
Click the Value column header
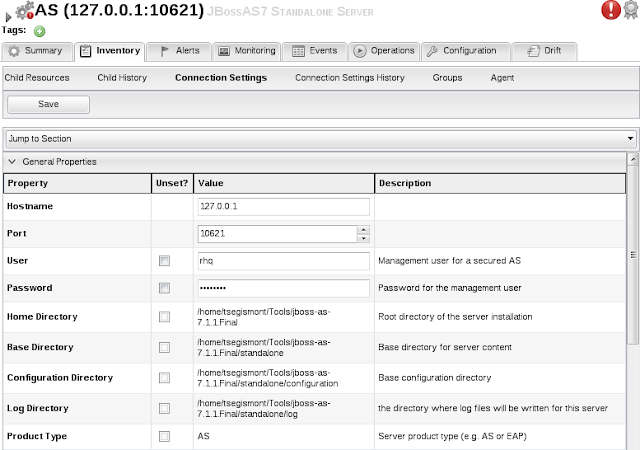(x=284, y=183)
